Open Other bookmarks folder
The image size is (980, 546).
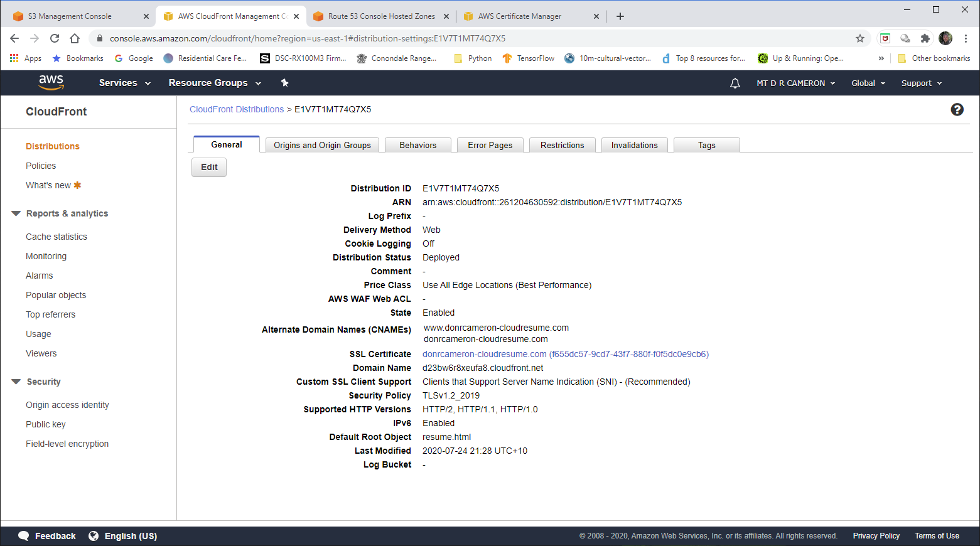click(934, 58)
